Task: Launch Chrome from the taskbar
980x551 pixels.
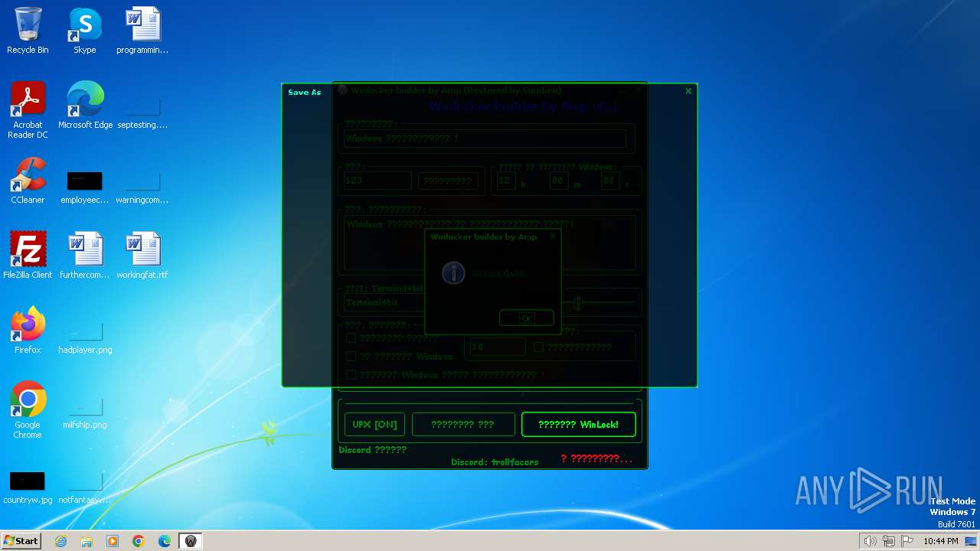Action: (139, 541)
